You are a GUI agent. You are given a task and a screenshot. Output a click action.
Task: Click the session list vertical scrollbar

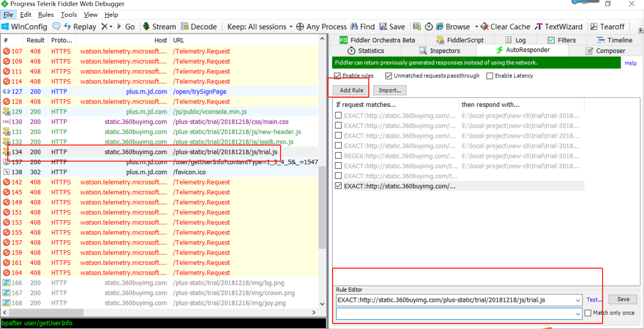point(322,207)
